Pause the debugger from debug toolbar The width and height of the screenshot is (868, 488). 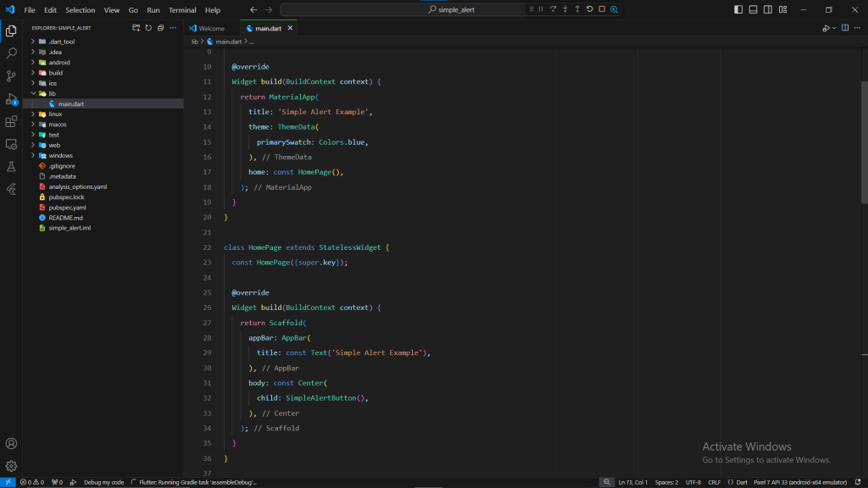click(x=541, y=9)
